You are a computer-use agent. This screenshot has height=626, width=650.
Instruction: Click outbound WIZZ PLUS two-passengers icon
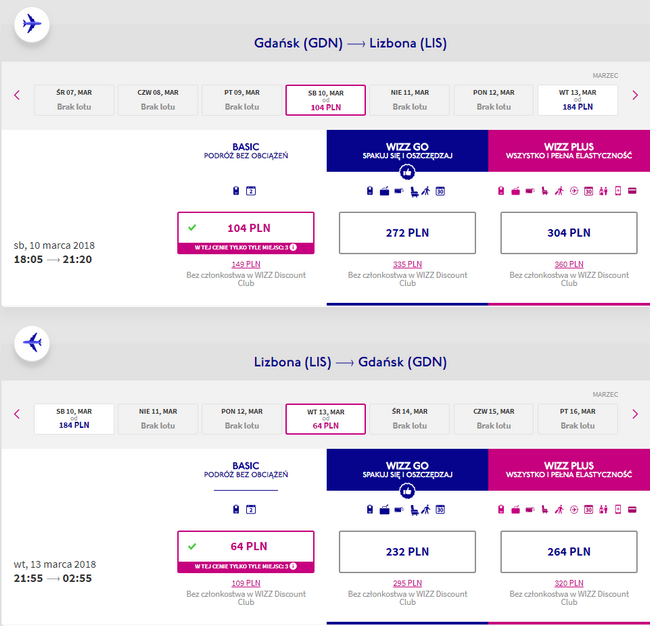point(603,191)
